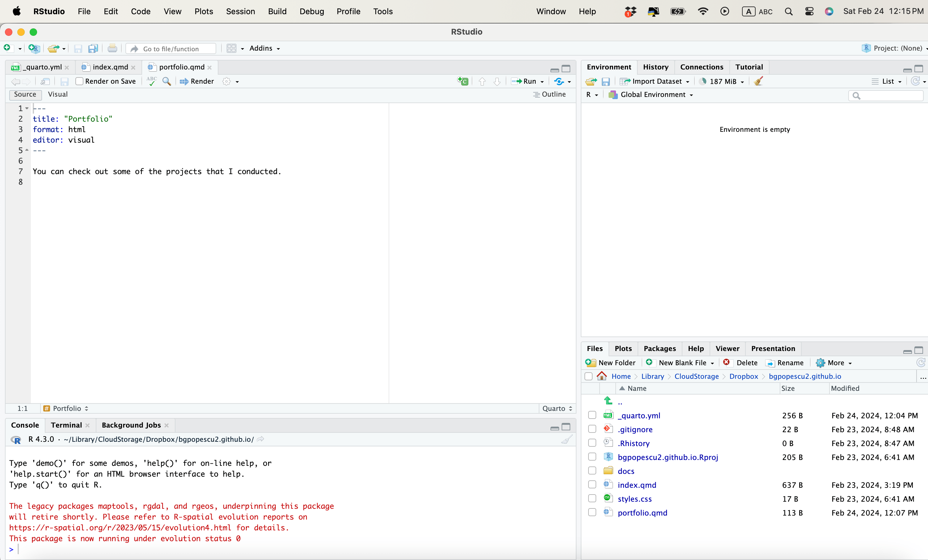Click the New Folder icon in Files
The image size is (928, 560).
pos(591,363)
